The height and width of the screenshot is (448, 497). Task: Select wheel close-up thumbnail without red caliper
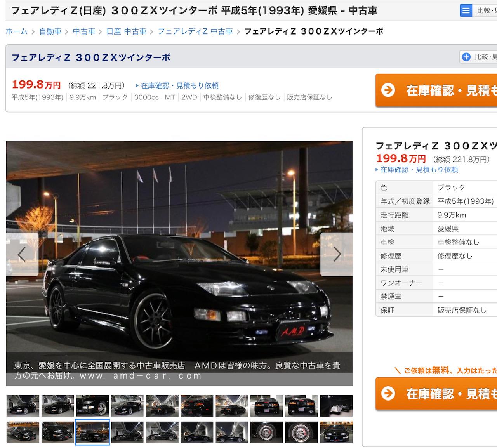click(x=267, y=432)
